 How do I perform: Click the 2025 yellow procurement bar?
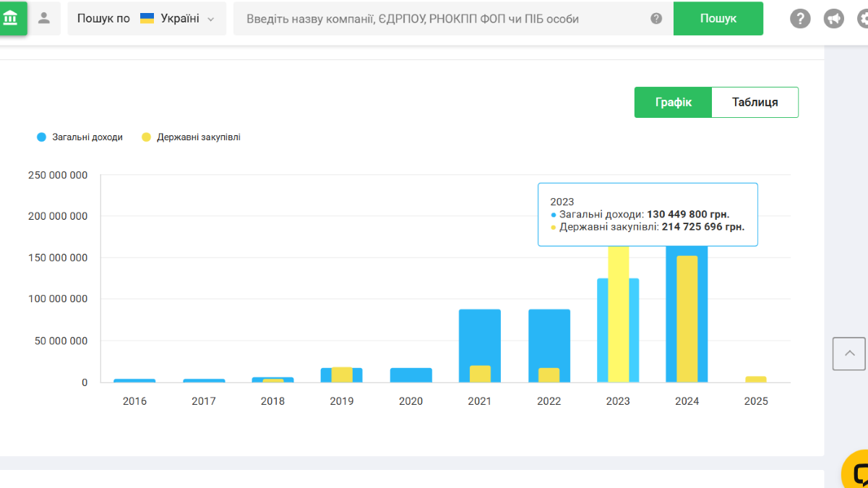pyautogui.click(x=756, y=379)
